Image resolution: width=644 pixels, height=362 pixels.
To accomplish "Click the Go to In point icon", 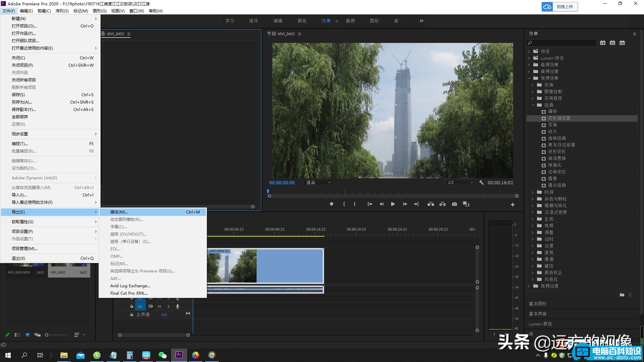I will click(370, 204).
